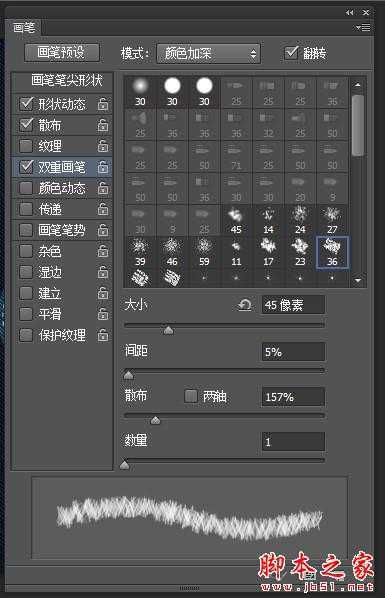Viewport: 385px width, 598px height.
Task: Click the brush list scrollbar thumb
Action: (x=358, y=125)
